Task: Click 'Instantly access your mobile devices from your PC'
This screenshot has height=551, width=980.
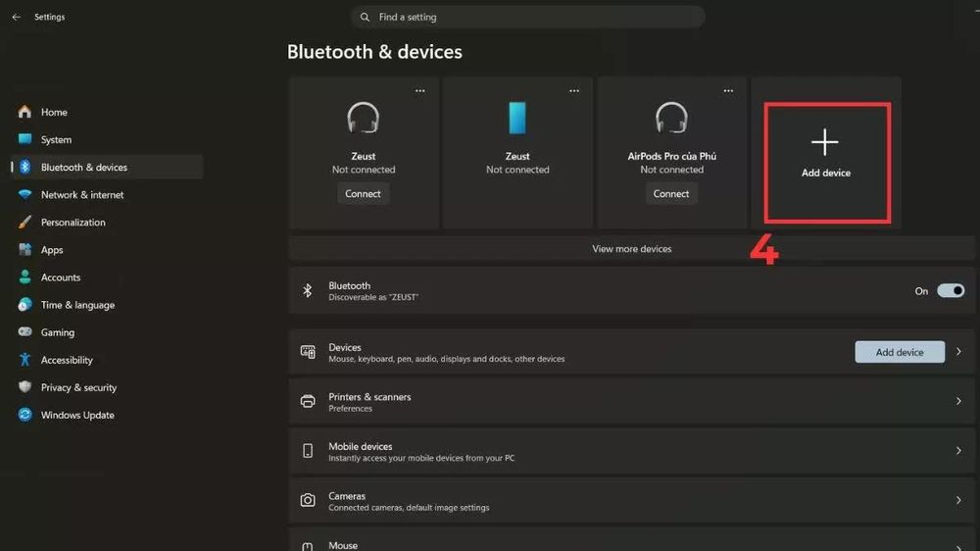Action: [x=421, y=458]
